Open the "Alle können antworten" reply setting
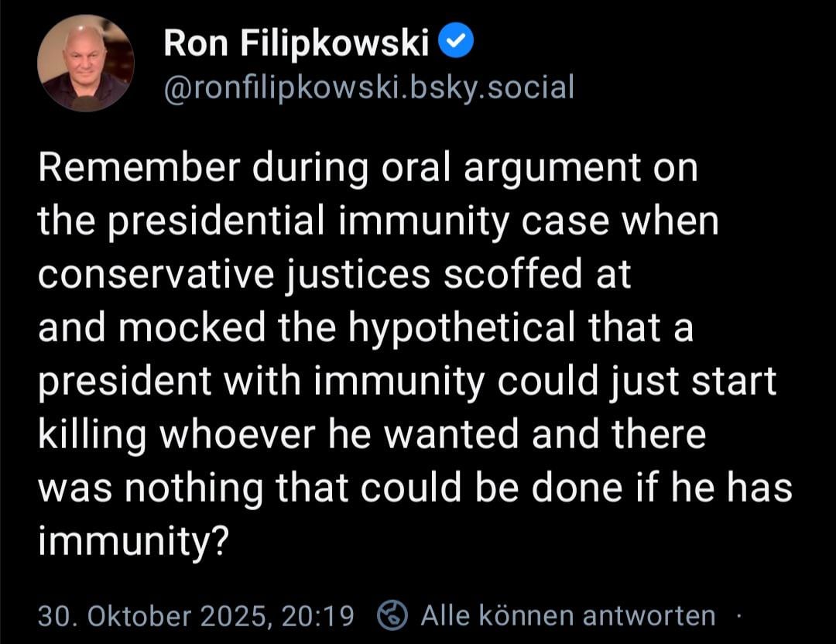836x644 pixels. click(567, 616)
